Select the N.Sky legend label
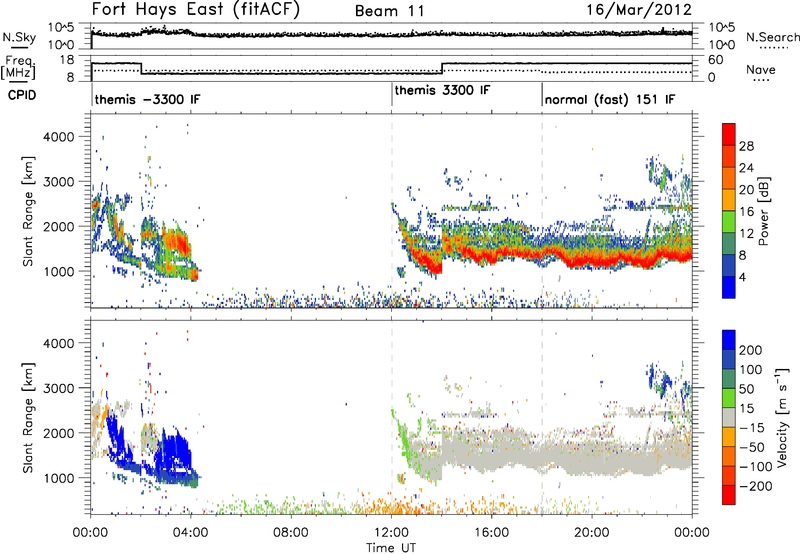Screen dimensions: 800x554 click(19, 37)
